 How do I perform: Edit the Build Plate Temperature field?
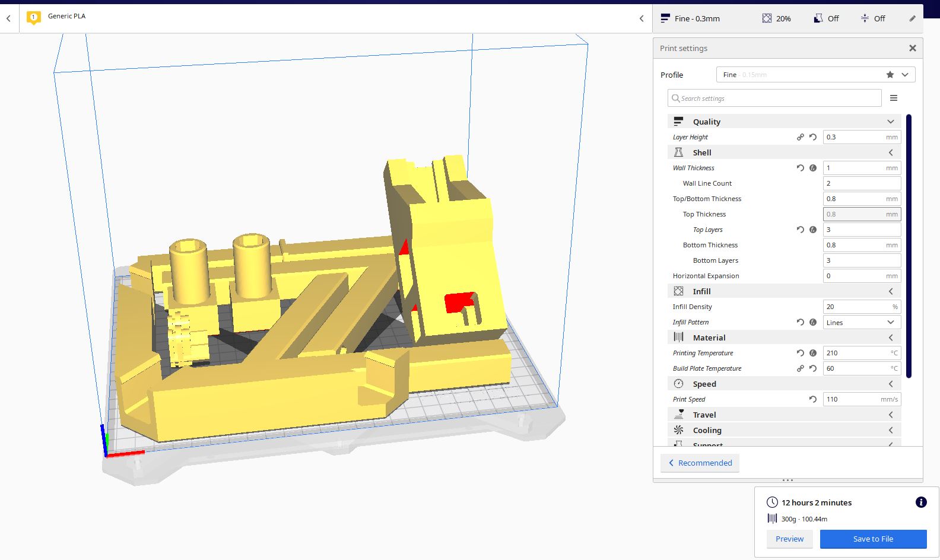[862, 368]
